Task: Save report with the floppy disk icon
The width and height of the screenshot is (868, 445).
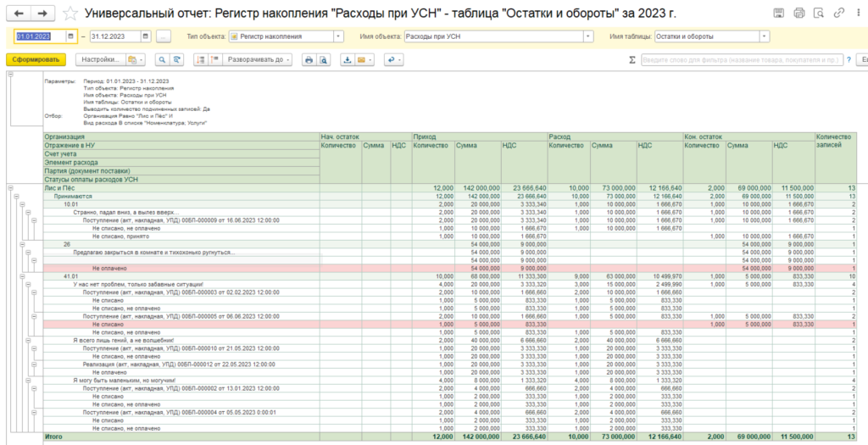Action: (779, 14)
